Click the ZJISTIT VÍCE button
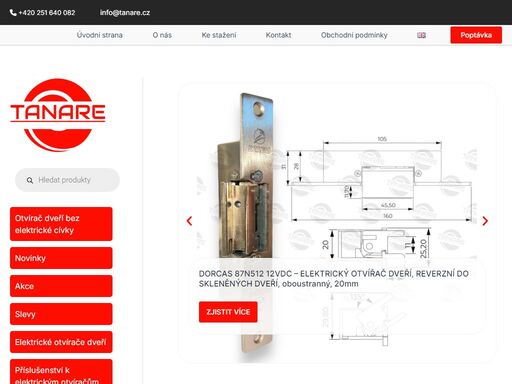Image resolution: width=512 pixels, height=384 pixels. [228, 312]
